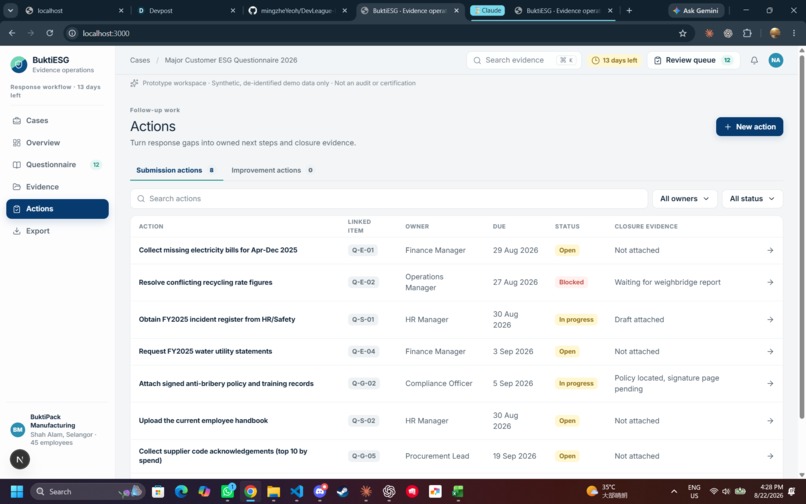Screen dimensions: 806x504
Task: Bookmark this page with star icon
Action: [x=683, y=33]
